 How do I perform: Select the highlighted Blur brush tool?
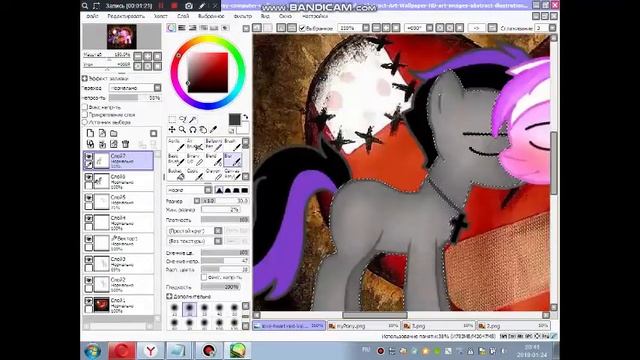[x=232, y=160]
